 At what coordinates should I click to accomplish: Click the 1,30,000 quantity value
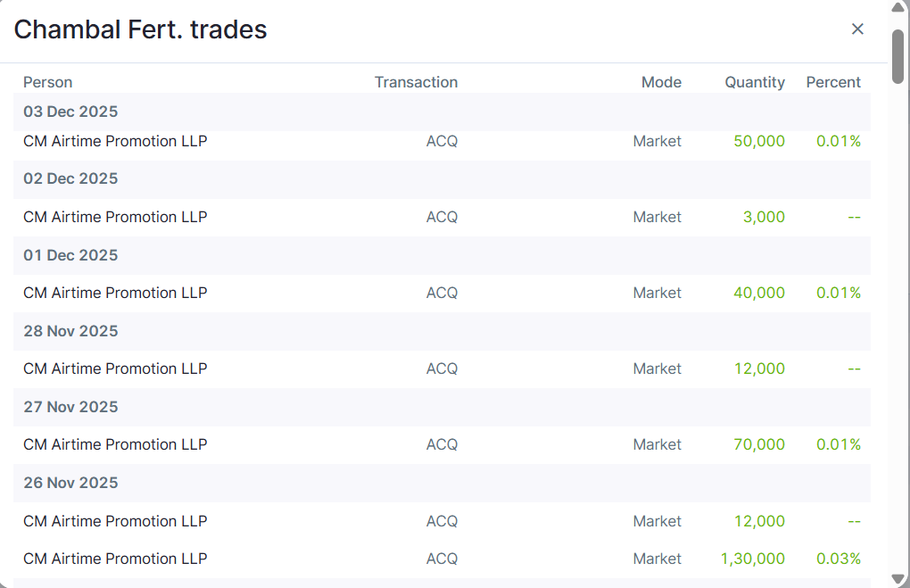753,559
